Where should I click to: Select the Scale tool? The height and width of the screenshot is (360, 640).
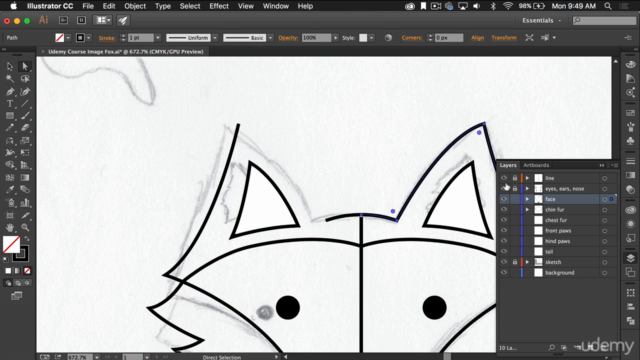click(x=25, y=141)
